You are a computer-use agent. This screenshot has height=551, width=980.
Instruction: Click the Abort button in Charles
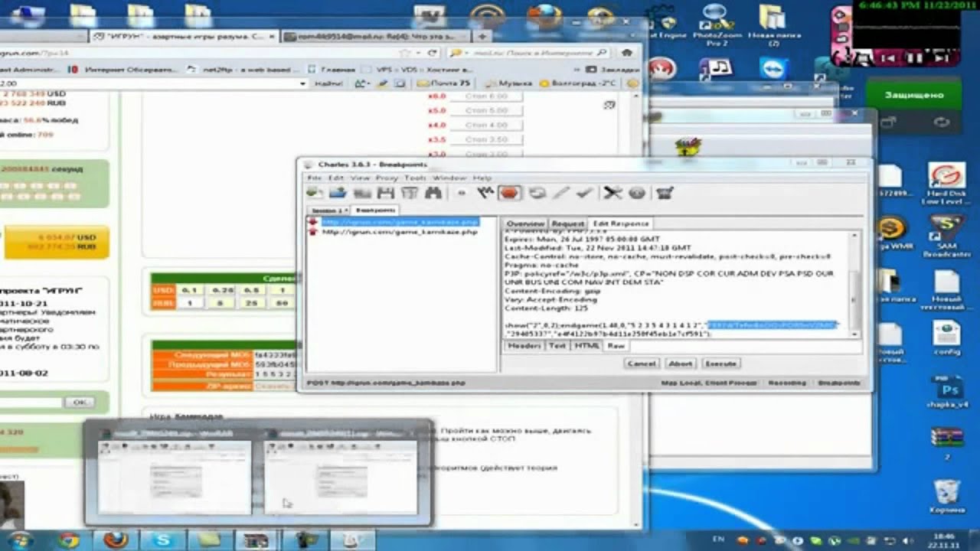[680, 364]
